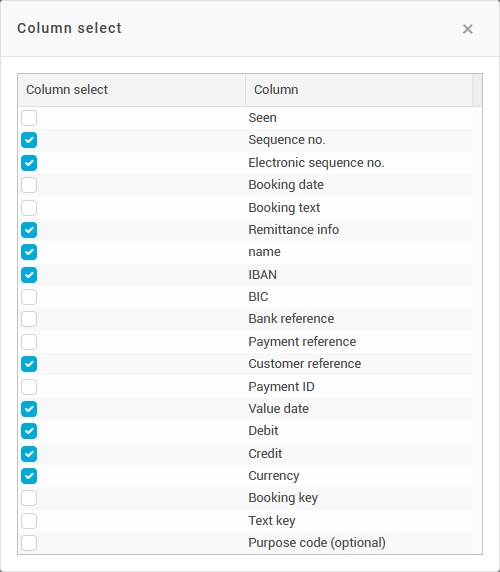500x572 pixels.
Task: Enable the Bank reference column
Action: pos(29,319)
